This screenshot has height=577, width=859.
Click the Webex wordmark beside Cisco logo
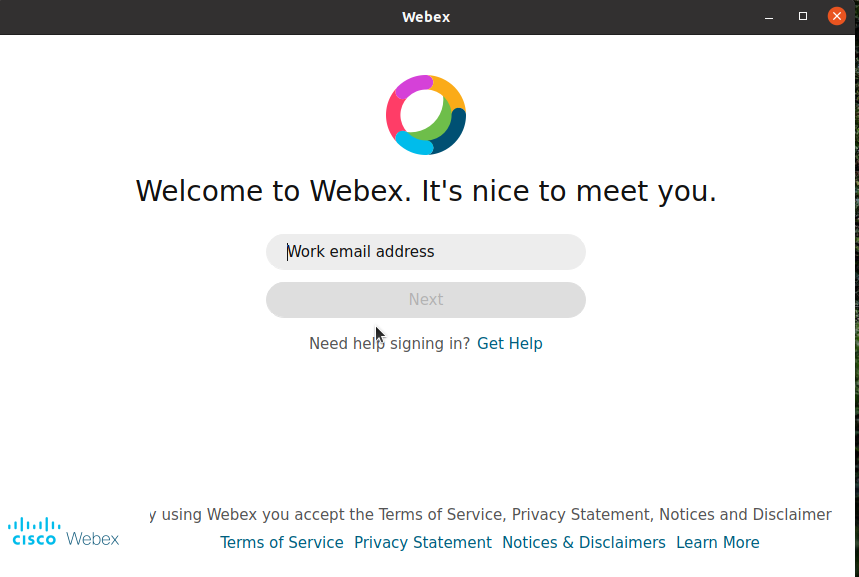click(x=93, y=539)
